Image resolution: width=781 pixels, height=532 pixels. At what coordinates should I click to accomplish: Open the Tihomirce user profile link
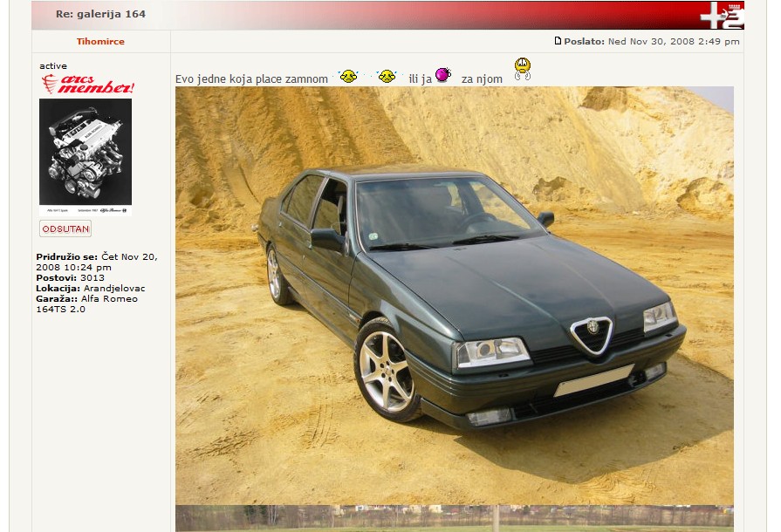(x=100, y=41)
